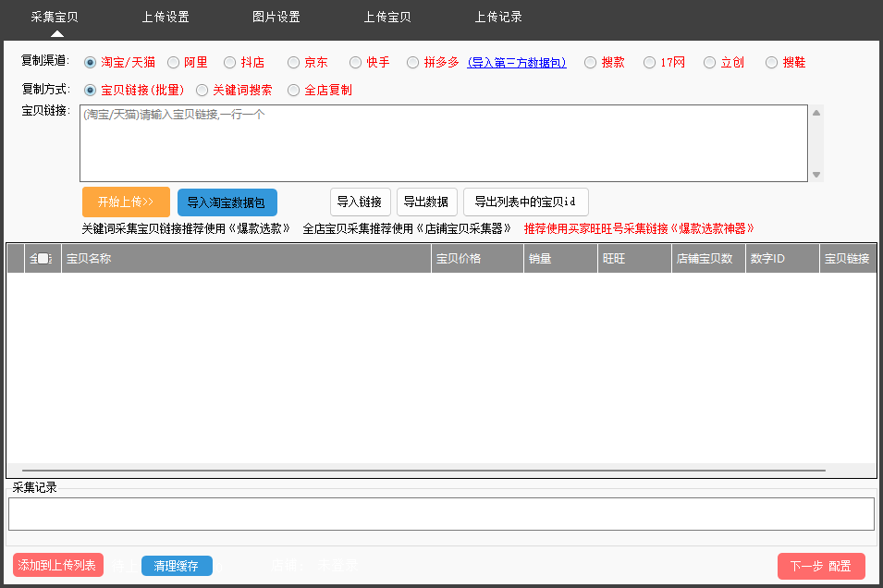
Task: Open the 图片设置 tab
Action: pyautogui.click(x=276, y=17)
